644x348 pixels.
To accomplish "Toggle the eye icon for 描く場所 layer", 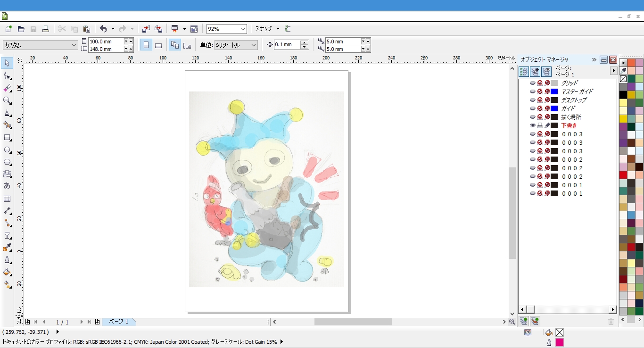I will coord(533,117).
